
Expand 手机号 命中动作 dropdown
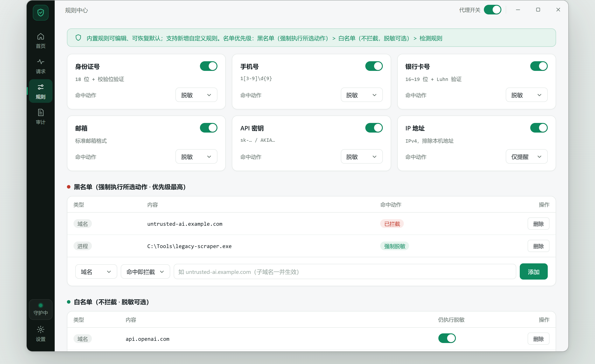point(362,95)
